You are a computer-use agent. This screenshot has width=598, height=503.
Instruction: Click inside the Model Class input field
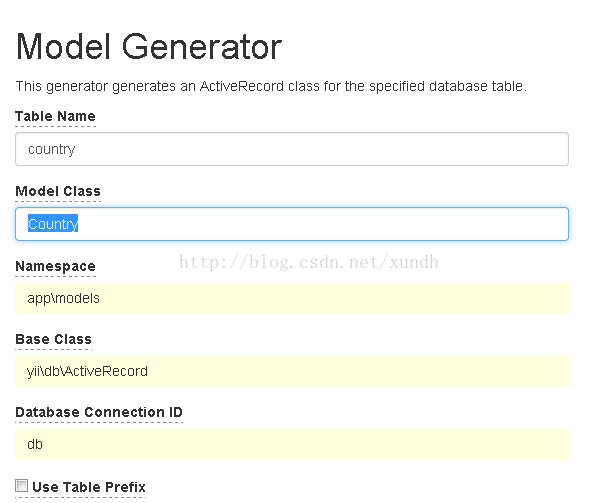tap(292, 224)
